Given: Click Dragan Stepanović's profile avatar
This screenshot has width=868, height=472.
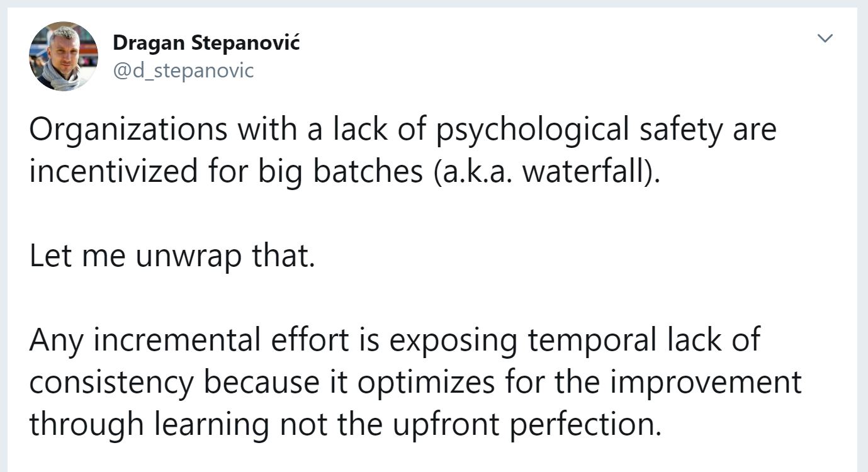Looking at the screenshot, I should 64,57.
